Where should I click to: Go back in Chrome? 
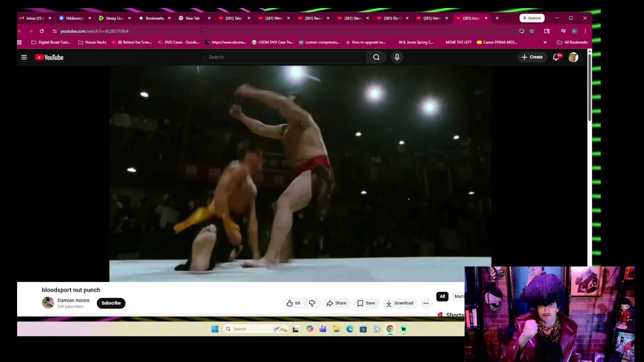(x=20, y=31)
